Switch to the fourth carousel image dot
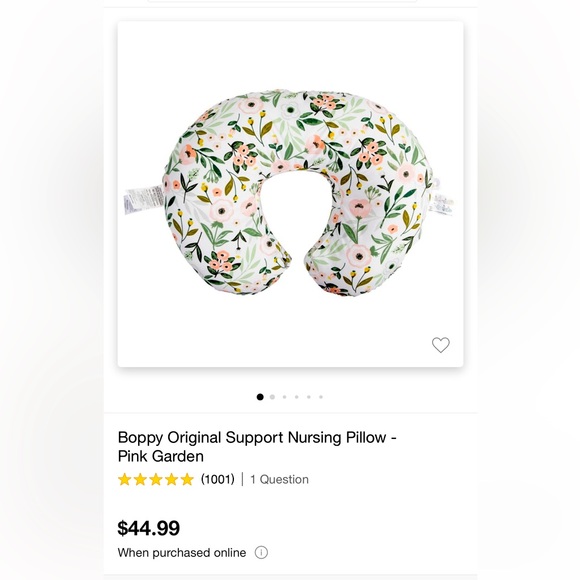The height and width of the screenshot is (580, 580). click(297, 397)
